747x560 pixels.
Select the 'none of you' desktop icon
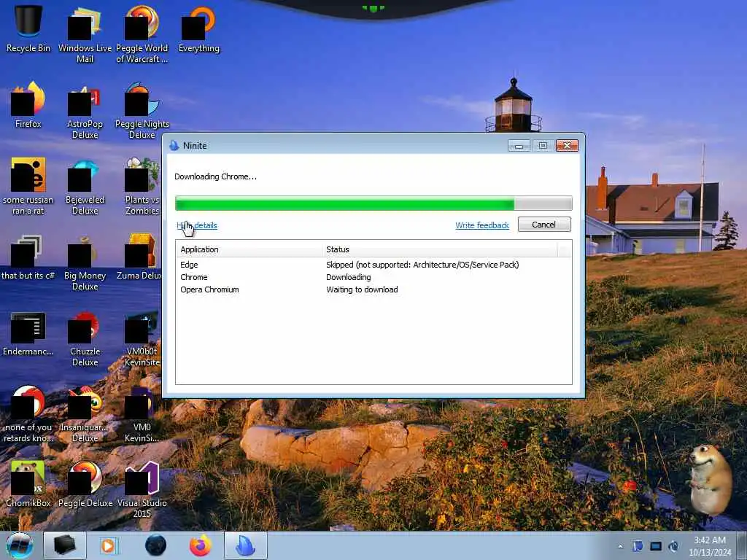point(28,414)
